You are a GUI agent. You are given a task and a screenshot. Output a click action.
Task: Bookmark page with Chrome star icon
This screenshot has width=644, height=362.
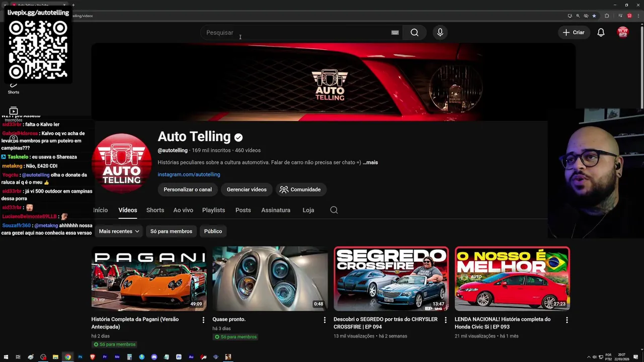pos(594,16)
